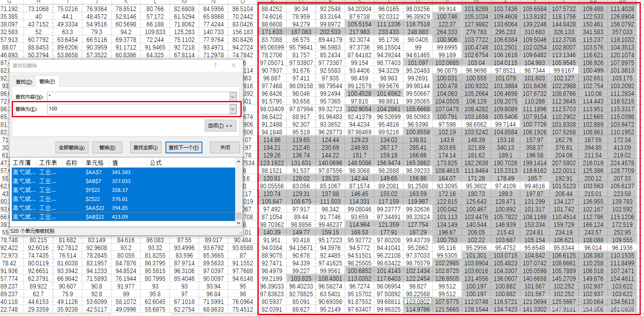Image resolution: width=644 pixels, height=316 pixels.
Task: Select spreadsheet cell 123.1922
Action: click(272, 163)
